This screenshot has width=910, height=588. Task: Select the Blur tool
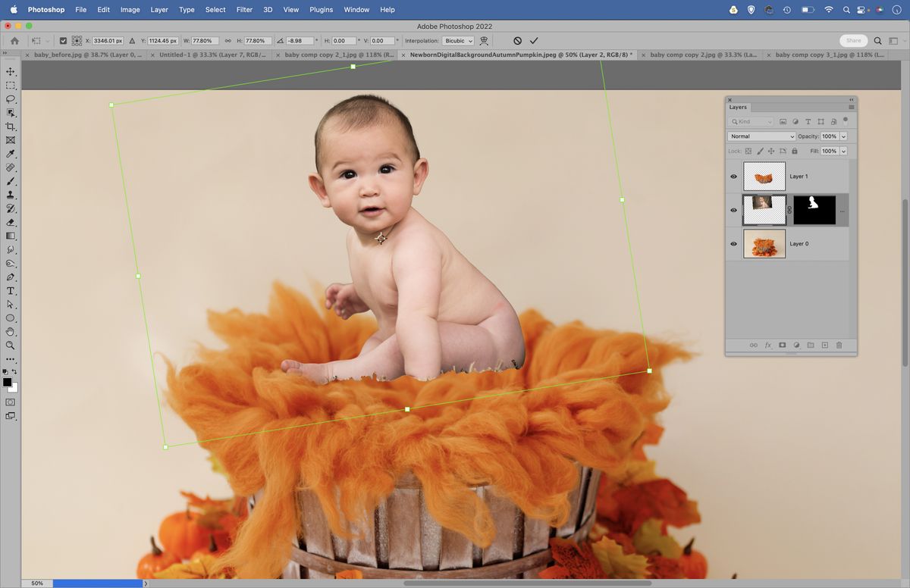(x=11, y=249)
